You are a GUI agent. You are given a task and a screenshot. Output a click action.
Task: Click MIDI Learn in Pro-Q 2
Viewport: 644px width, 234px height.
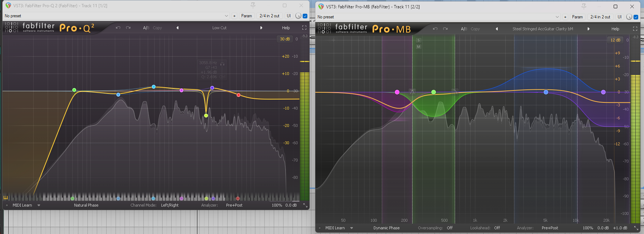tap(22, 205)
